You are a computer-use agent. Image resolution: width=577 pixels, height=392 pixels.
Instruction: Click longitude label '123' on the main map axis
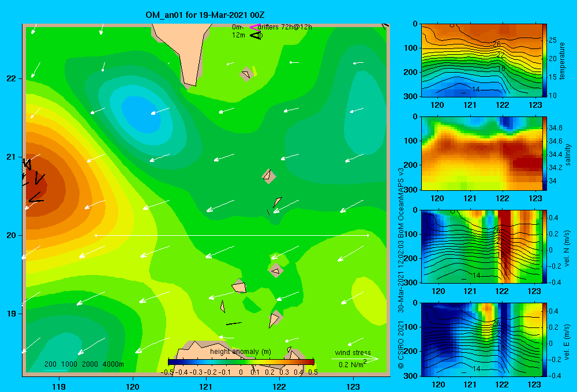pos(353,386)
